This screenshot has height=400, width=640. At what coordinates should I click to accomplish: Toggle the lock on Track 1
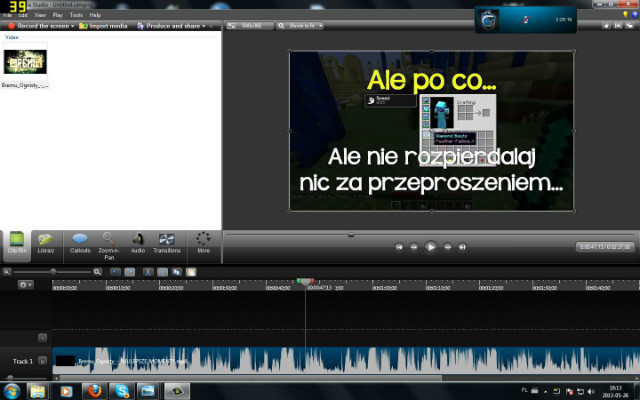tap(42, 361)
